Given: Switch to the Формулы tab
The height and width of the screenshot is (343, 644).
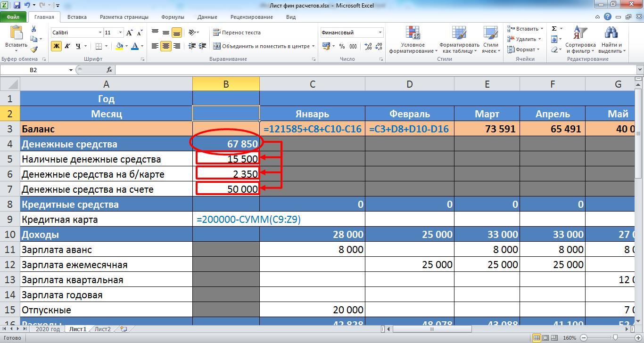Looking at the screenshot, I should click(x=173, y=17).
